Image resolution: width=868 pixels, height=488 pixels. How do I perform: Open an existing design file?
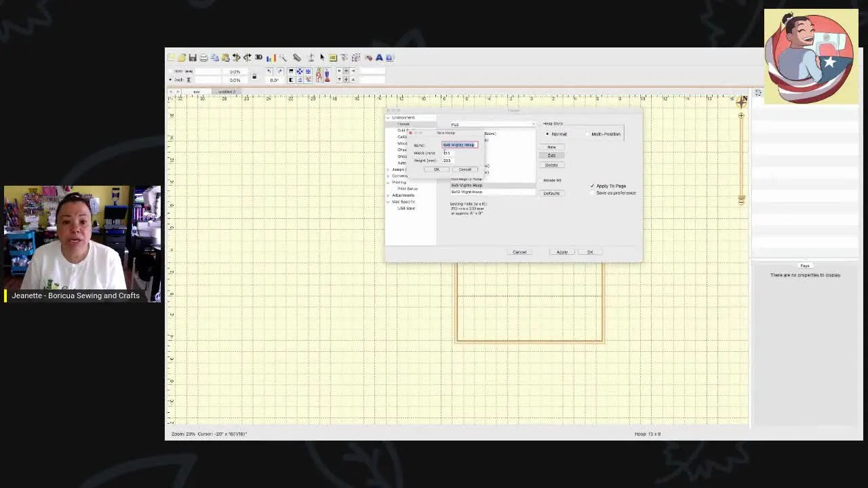(x=182, y=58)
